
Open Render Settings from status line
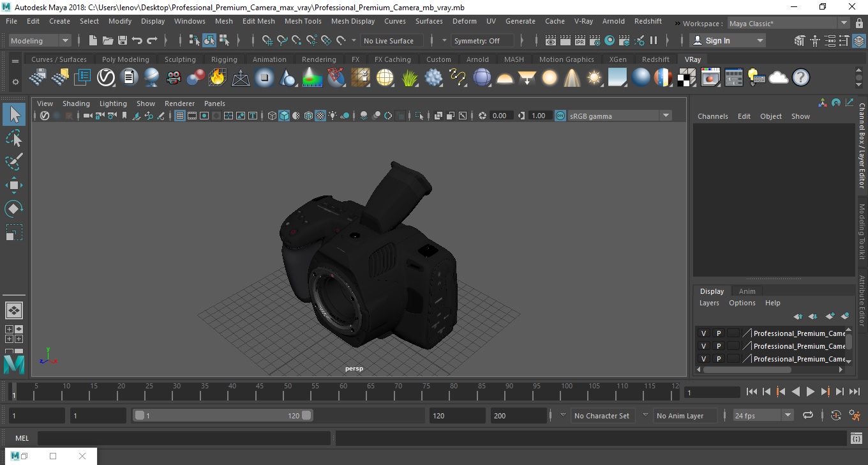click(x=595, y=40)
